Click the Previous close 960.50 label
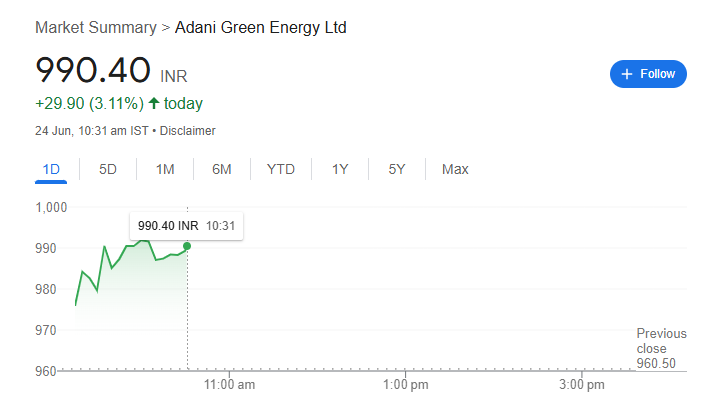722x401 pixels. point(661,348)
